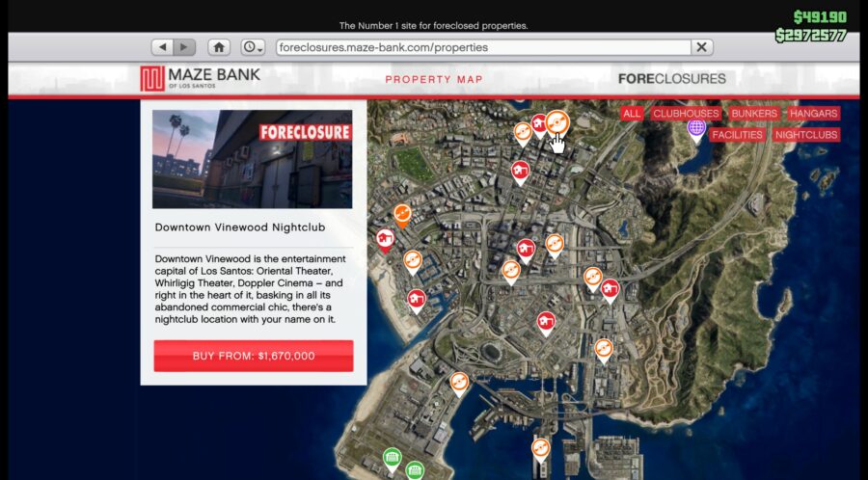Image resolution: width=868 pixels, height=480 pixels.
Task: Go back with the browser back arrow
Action: [162, 47]
